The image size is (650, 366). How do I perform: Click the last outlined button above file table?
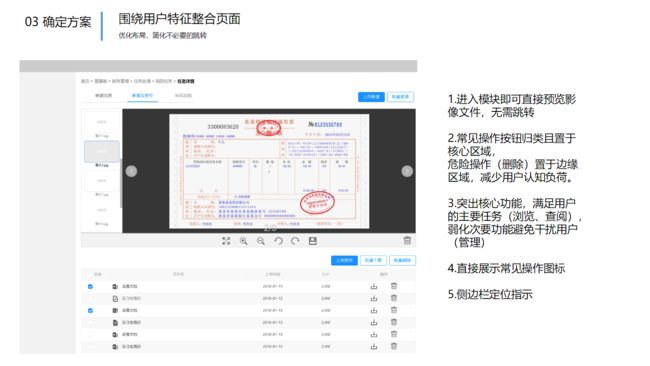(402, 260)
